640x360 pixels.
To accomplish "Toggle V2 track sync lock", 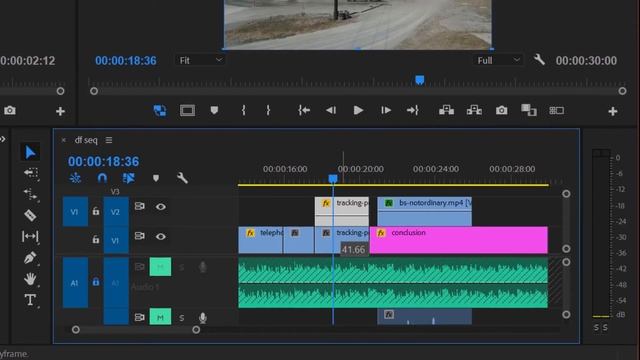I will point(140,207).
